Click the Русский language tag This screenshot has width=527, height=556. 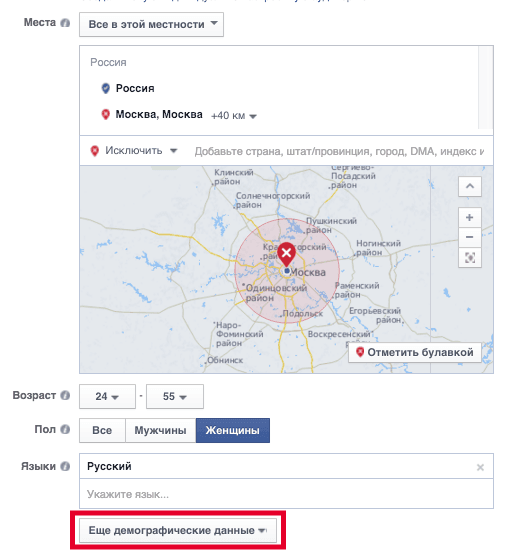tap(109, 466)
